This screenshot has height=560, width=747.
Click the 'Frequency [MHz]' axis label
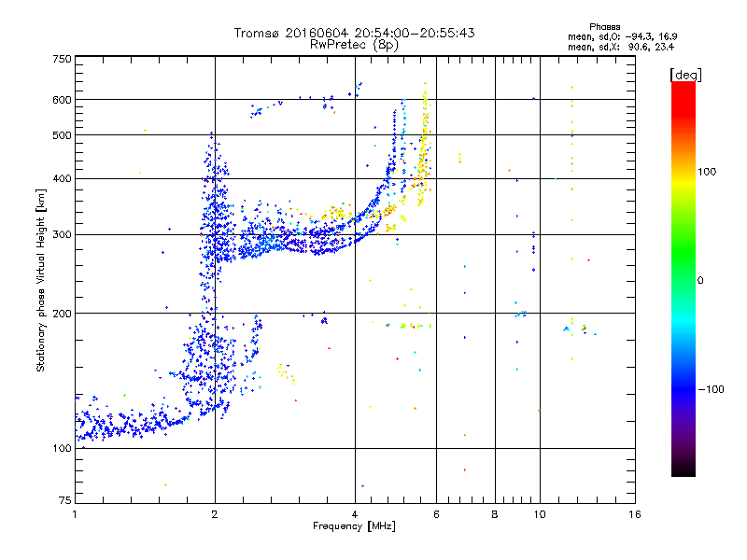pyautogui.click(x=354, y=526)
